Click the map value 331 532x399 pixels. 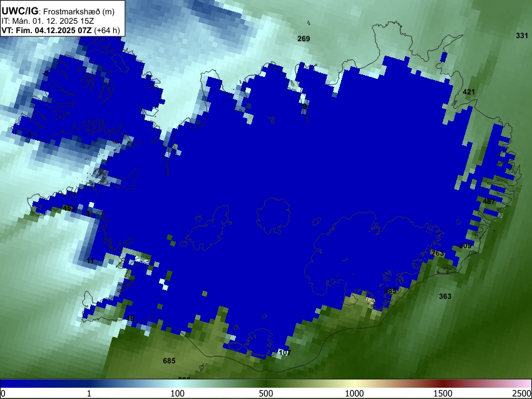[x=522, y=36]
